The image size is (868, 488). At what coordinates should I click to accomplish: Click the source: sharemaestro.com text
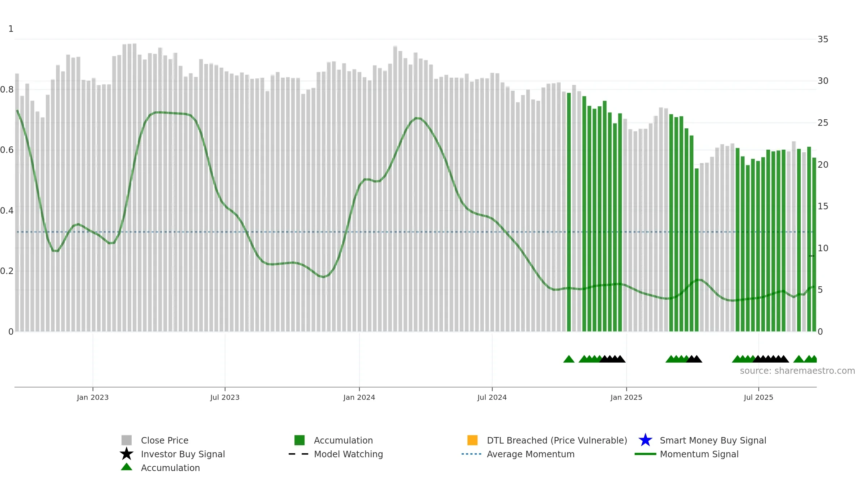click(797, 371)
